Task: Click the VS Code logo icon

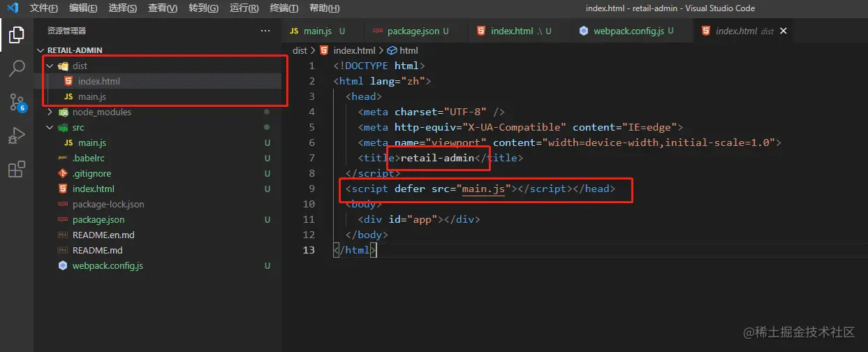Action: coord(12,8)
